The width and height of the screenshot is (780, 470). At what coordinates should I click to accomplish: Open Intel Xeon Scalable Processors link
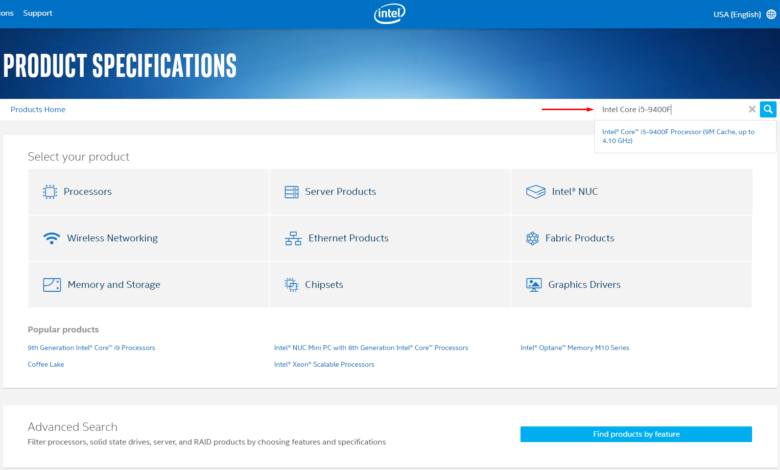click(x=324, y=364)
